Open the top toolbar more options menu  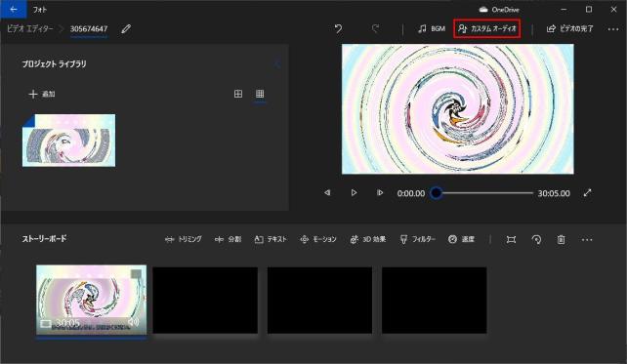point(613,29)
